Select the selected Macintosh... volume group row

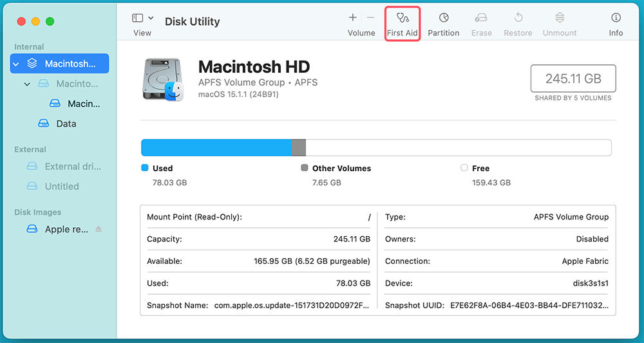(59, 64)
